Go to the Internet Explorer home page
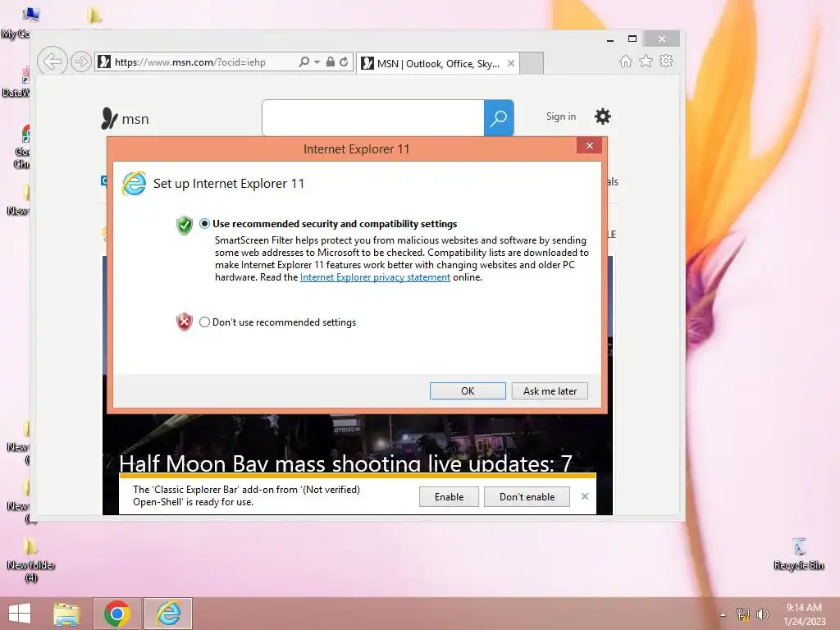The image size is (840, 630). [625, 61]
